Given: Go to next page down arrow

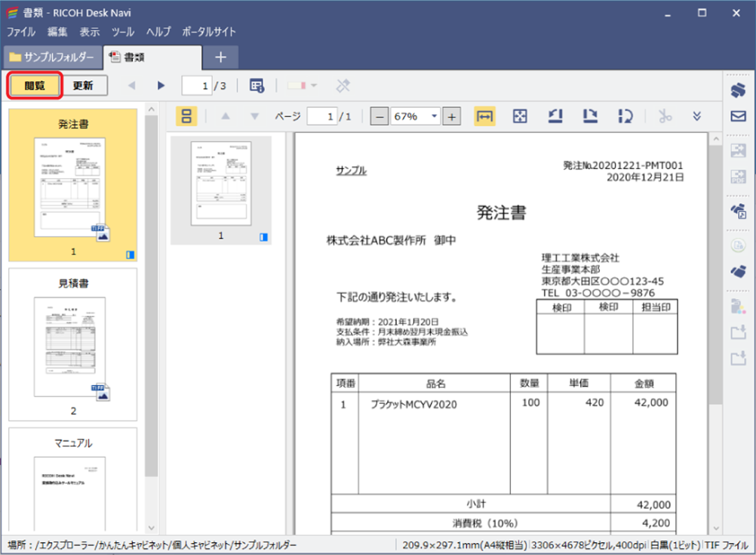Looking at the screenshot, I should 254,116.
